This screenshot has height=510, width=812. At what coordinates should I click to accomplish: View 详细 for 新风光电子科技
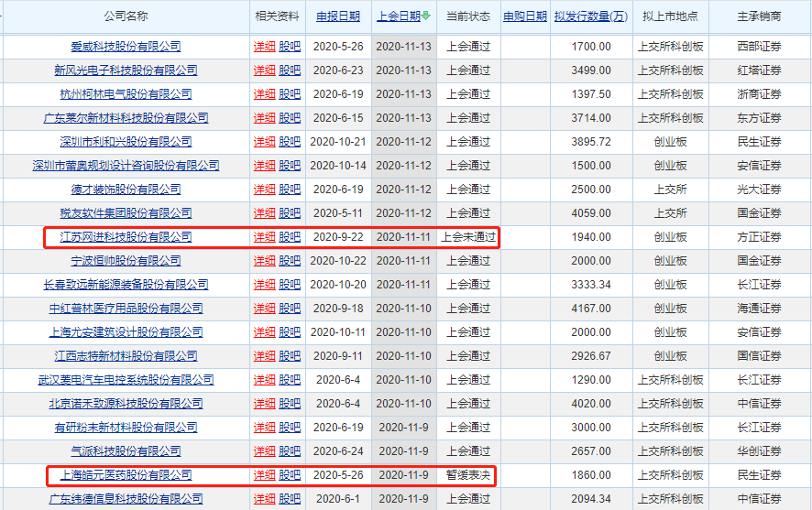pos(264,71)
